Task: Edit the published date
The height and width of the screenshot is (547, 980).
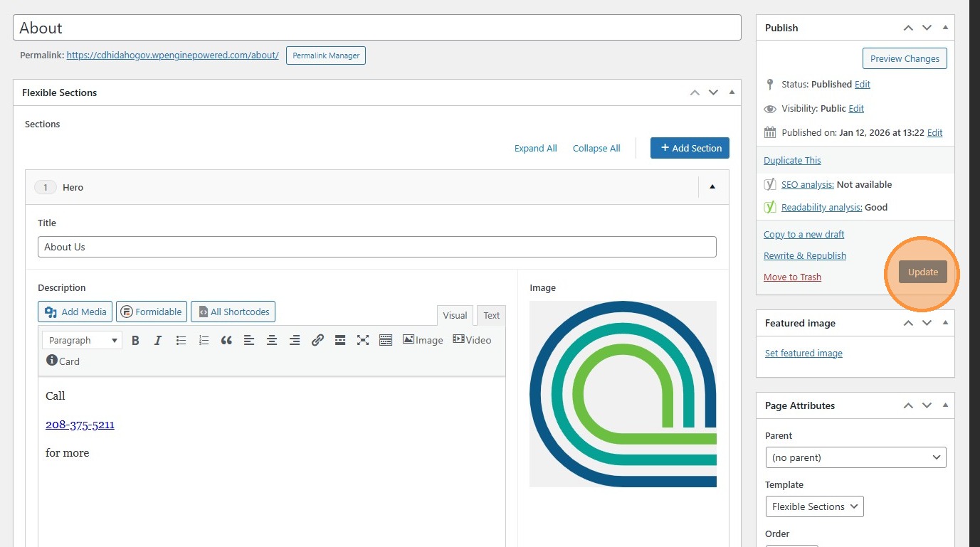Action: [934, 132]
